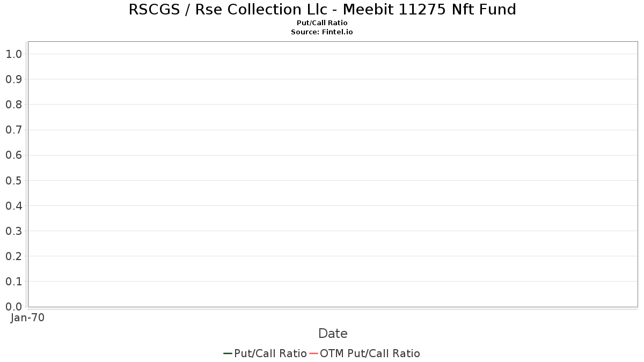Click the Date x-axis title
This screenshot has height=362, width=644.
333,334
